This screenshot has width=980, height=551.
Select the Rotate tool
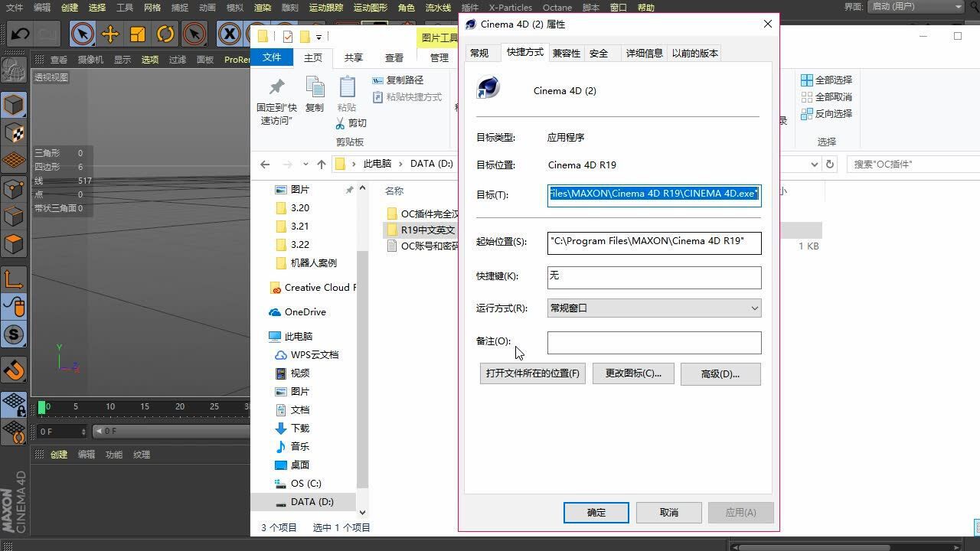pyautogui.click(x=166, y=34)
